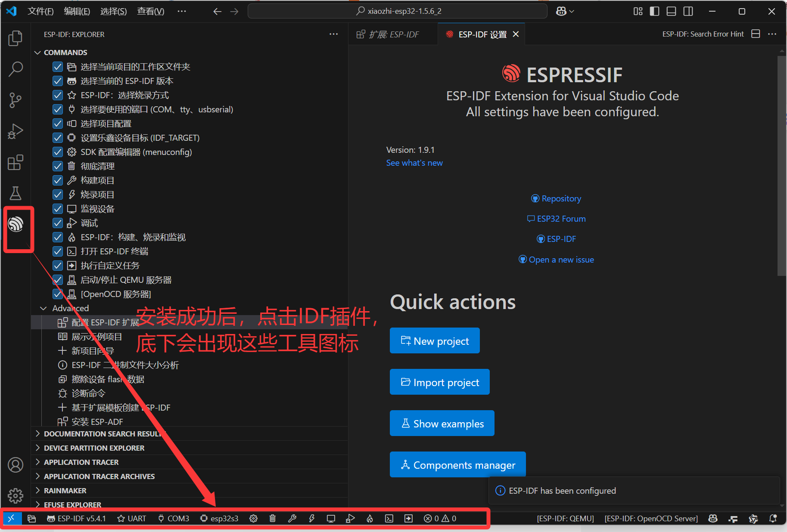Split the editor to the right
Viewport: 787px width, 532px height.
pos(756,34)
